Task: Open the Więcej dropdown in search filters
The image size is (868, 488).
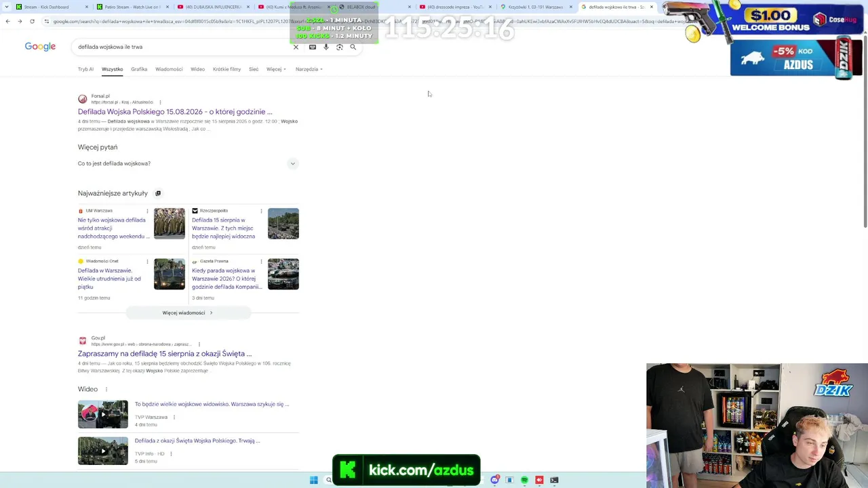Action: [x=276, y=69]
